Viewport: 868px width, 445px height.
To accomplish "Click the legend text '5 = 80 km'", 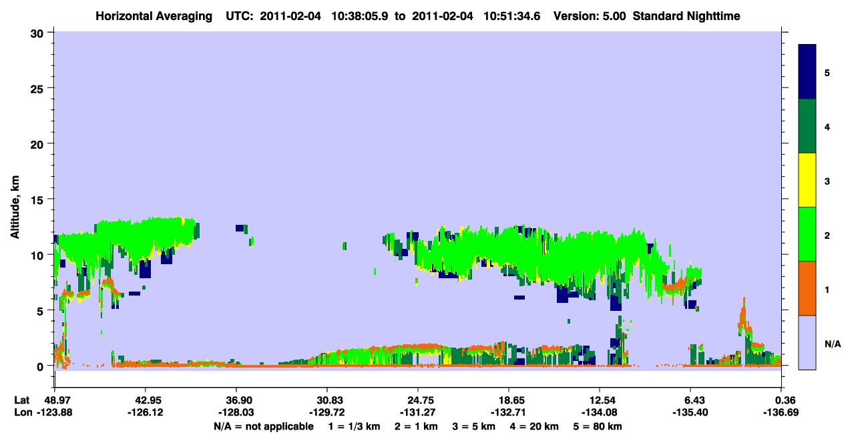I will [599, 426].
